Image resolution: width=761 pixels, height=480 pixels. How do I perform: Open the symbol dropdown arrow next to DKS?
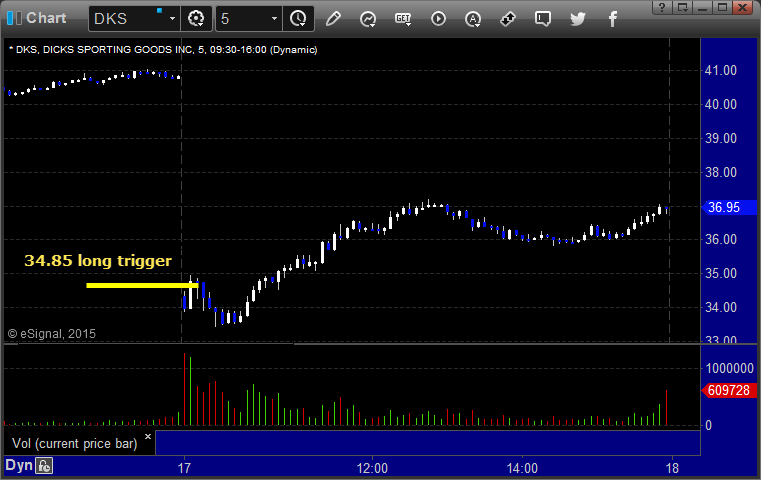(x=172, y=19)
